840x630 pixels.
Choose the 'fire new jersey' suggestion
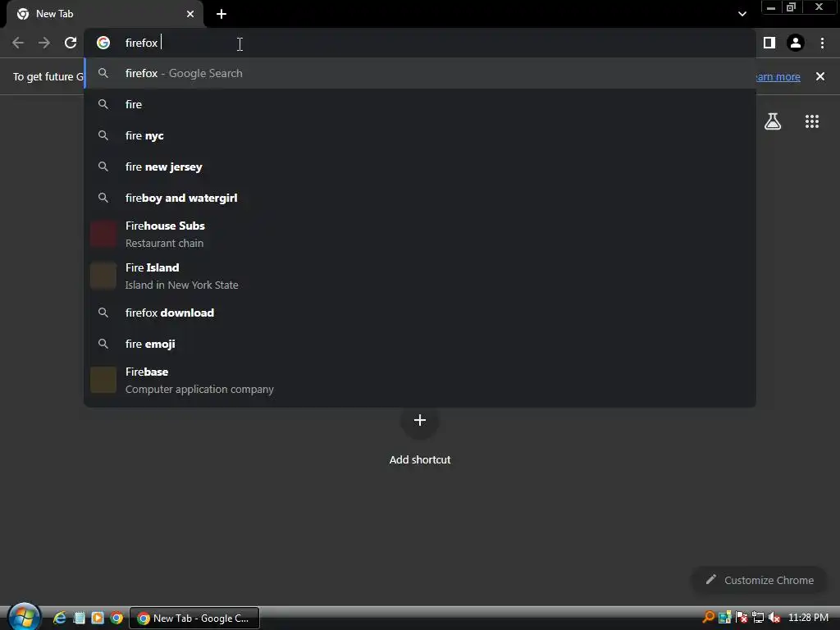[420, 167]
